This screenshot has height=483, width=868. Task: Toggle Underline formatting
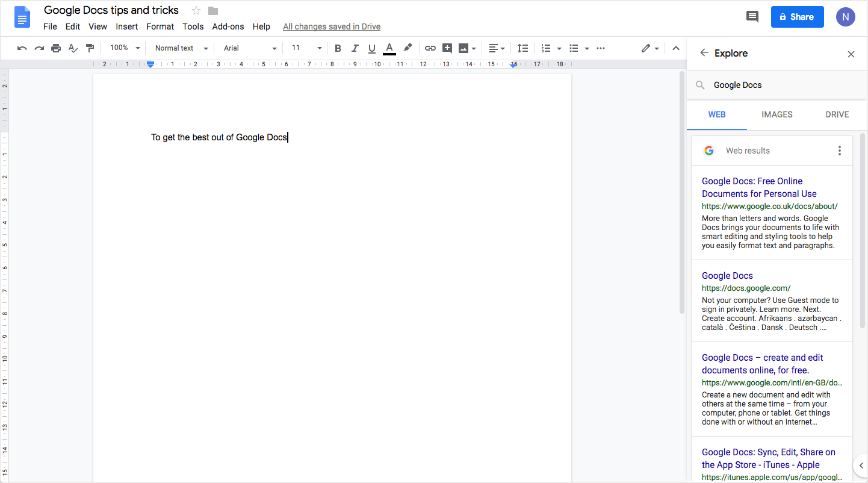coord(371,48)
